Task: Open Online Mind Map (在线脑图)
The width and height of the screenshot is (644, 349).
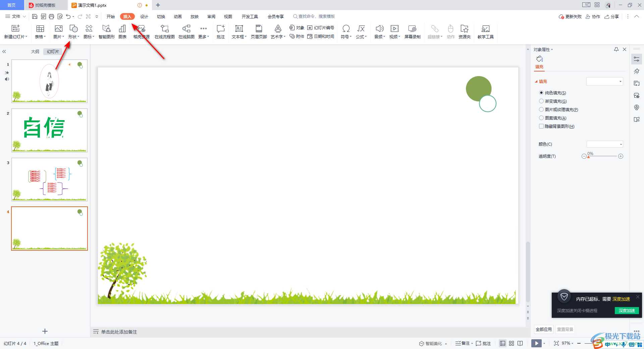Action: [186, 32]
